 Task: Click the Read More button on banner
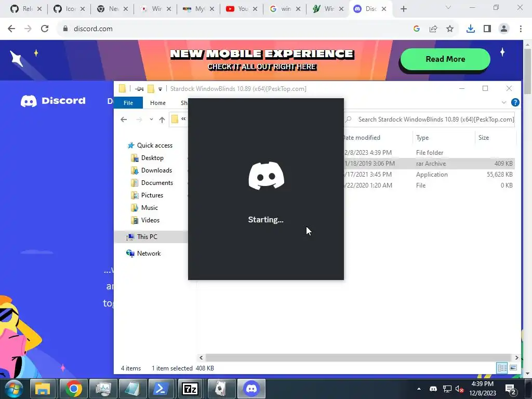tap(445, 59)
